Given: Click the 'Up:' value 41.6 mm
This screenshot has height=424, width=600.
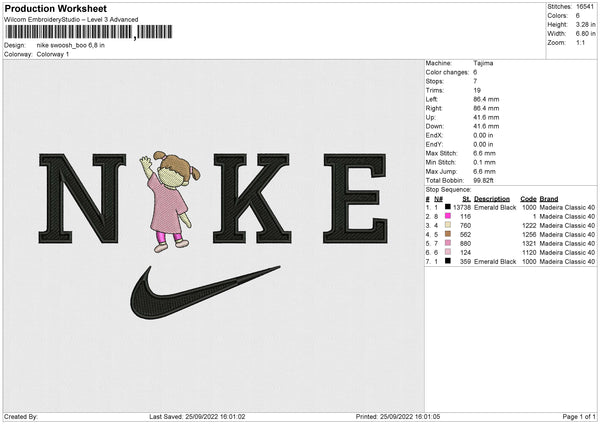Looking at the screenshot, I should tap(486, 117).
